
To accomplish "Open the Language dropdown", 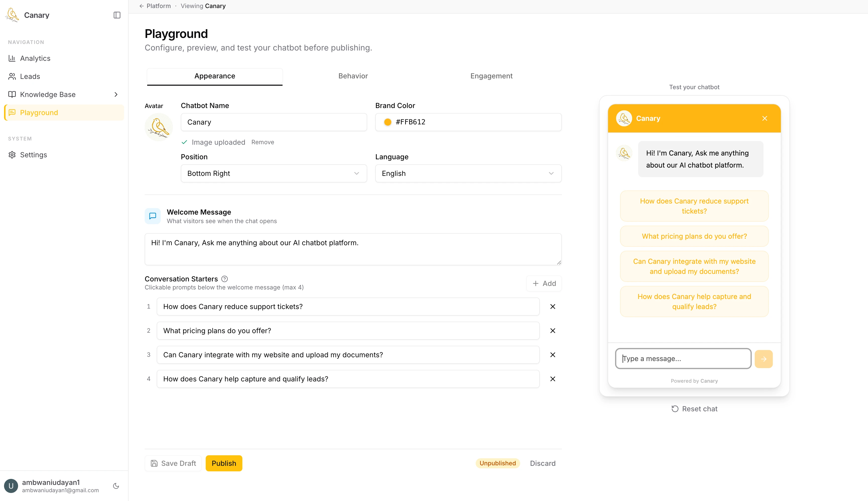I will click(468, 173).
